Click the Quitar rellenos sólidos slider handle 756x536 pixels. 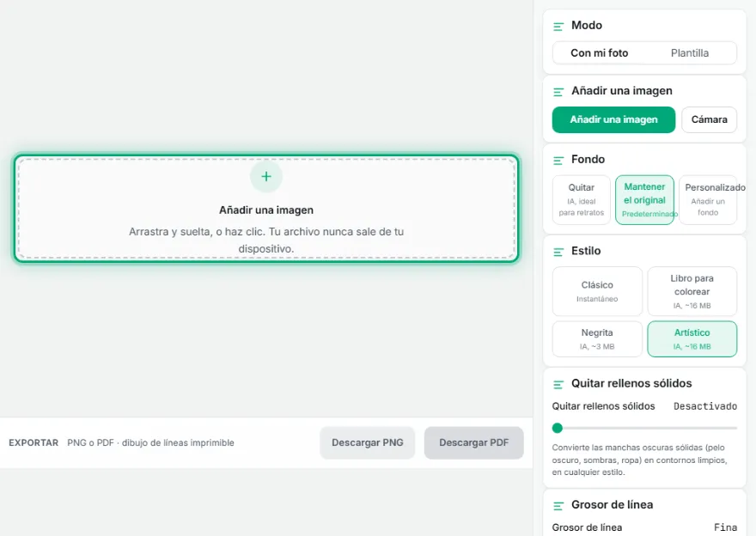click(558, 428)
